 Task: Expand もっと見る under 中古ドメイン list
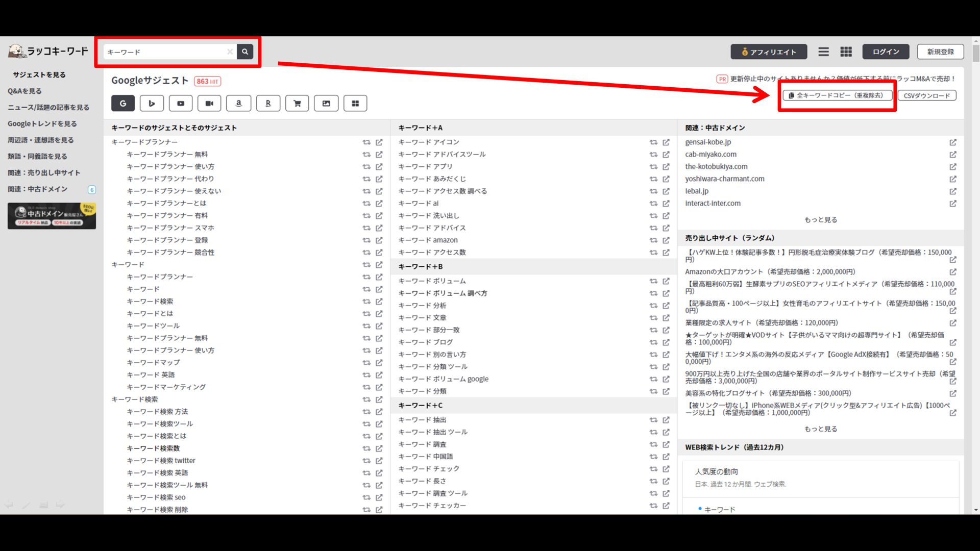[820, 220]
